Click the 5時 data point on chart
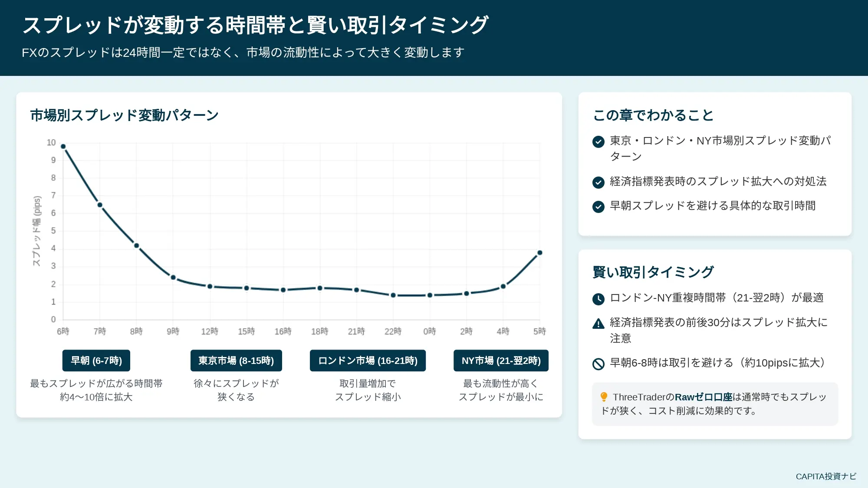Image resolution: width=868 pixels, height=488 pixels. pos(540,253)
